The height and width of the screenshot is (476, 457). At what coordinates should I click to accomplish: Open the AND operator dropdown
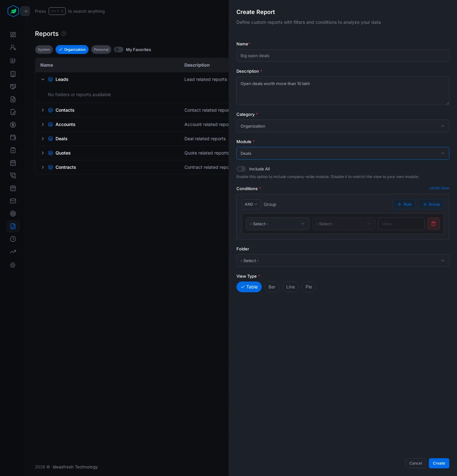click(251, 204)
